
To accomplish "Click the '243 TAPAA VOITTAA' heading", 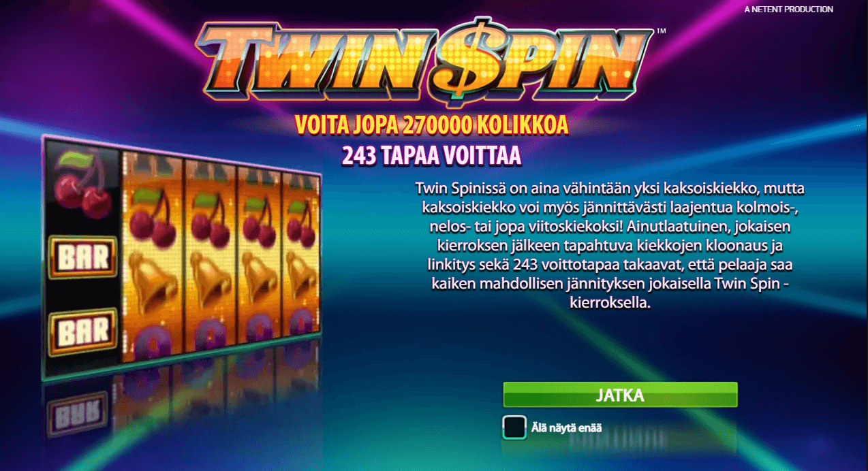I will [x=431, y=156].
